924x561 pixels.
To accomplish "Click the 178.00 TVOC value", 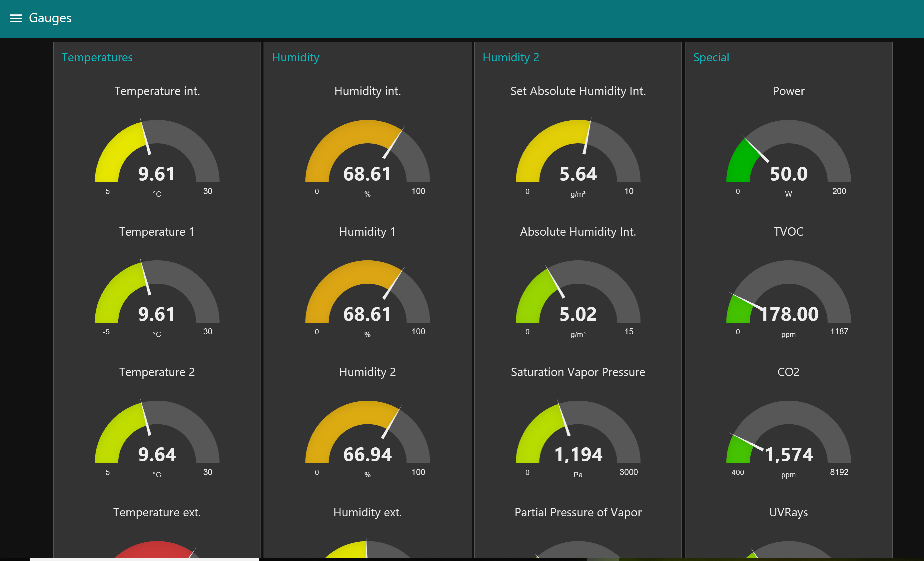I will (x=789, y=314).
